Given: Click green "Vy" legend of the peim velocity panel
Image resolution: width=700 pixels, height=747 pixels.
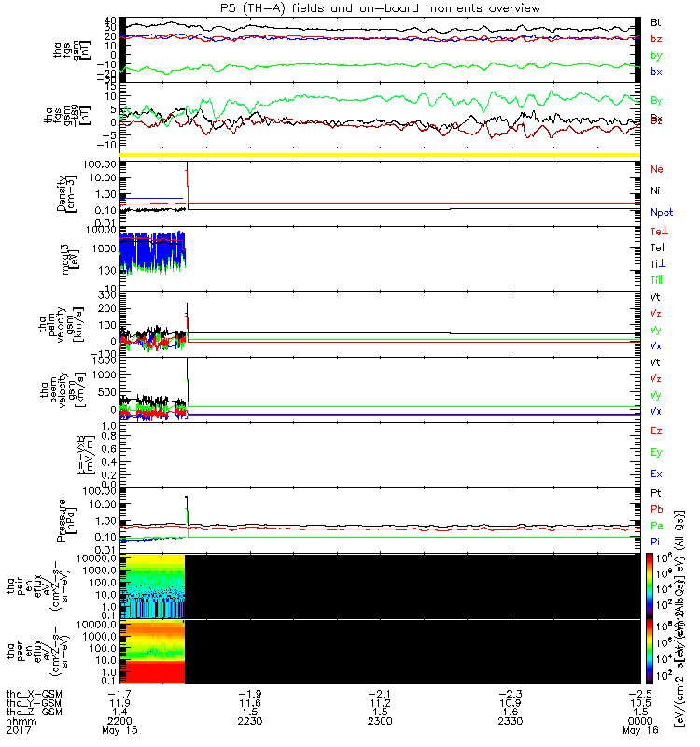Looking at the screenshot, I should (x=656, y=330).
